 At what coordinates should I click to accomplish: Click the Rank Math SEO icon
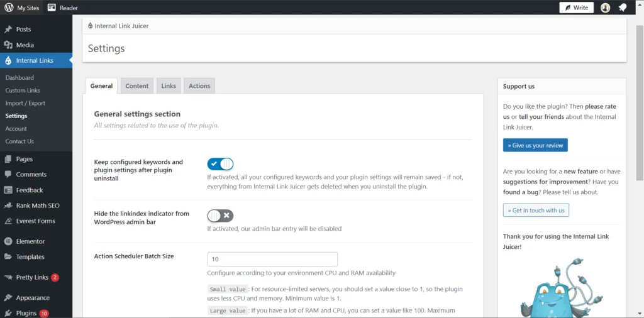[8, 206]
